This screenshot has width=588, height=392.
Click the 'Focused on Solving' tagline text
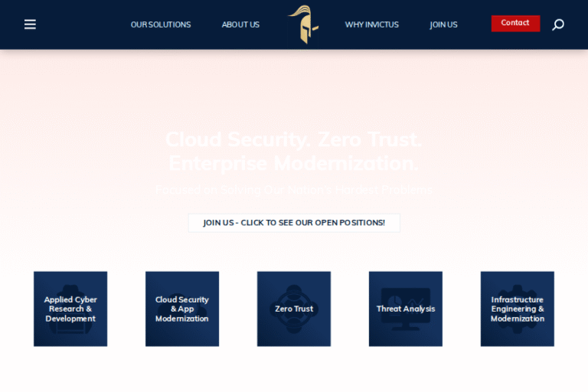(x=294, y=189)
